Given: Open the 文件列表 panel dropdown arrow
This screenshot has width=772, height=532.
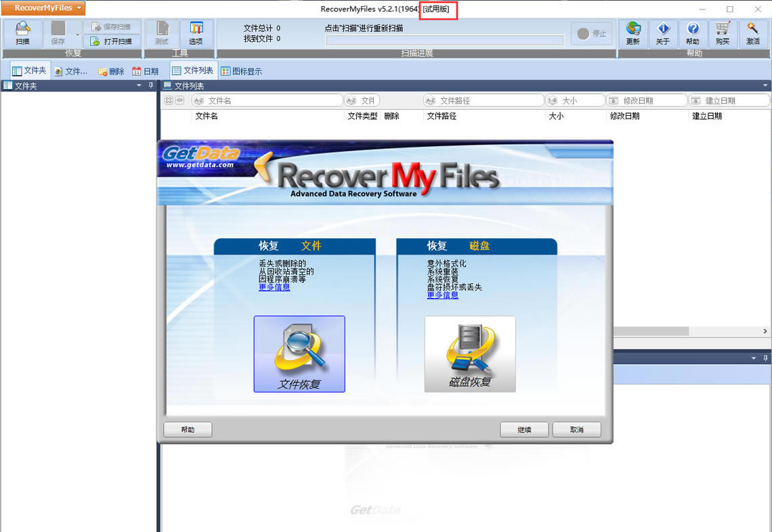Looking at the screenshot, I should coord(765,85).
